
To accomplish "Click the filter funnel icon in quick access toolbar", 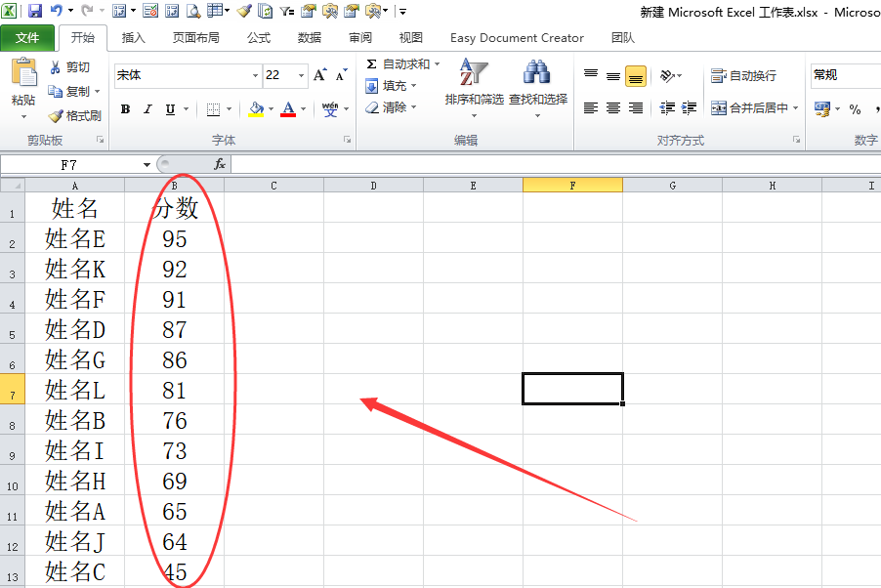I will pos(286,11).
